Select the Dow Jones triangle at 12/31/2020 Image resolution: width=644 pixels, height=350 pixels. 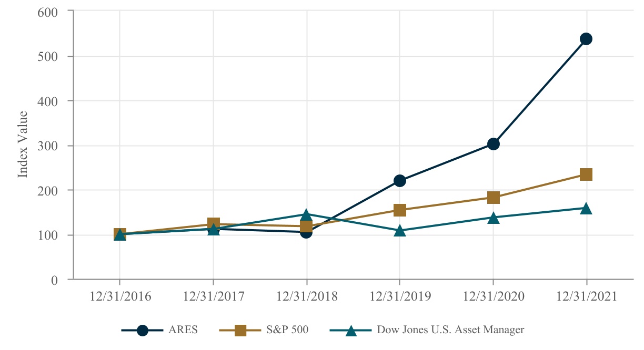(x=493, y=218)
